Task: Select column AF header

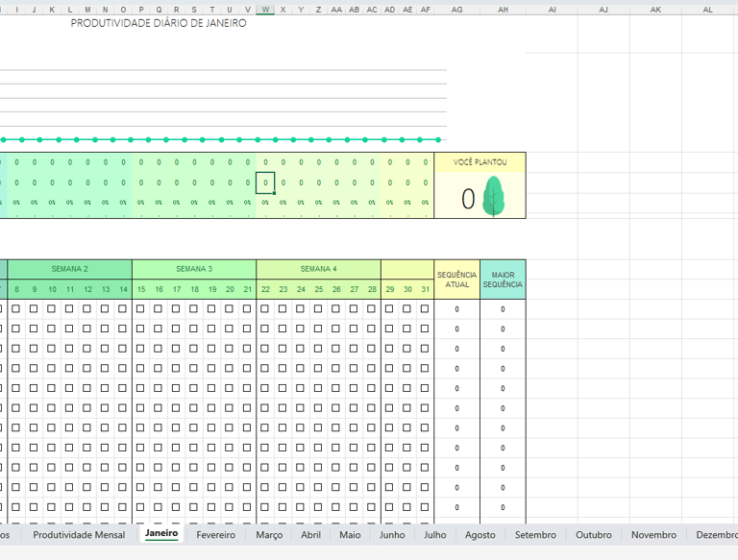Action: [426, 10]
